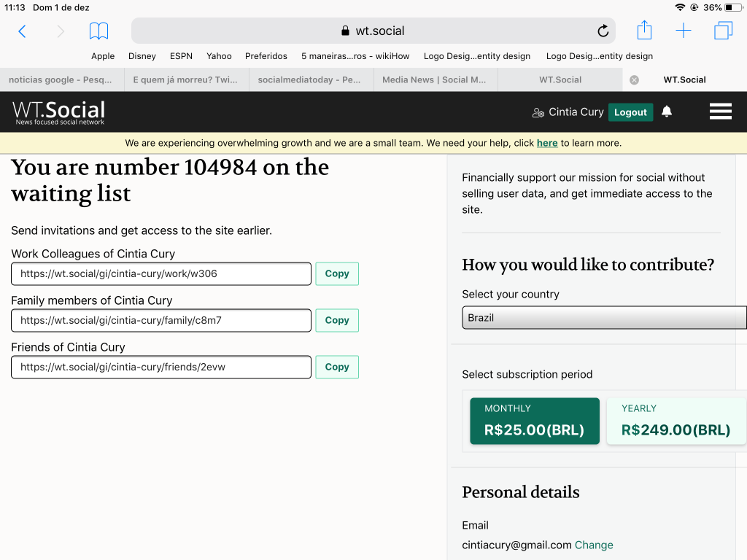Click the friends invitation URL field
The height and width of the screenshot is (560, 747).
(x=161, y=367)
